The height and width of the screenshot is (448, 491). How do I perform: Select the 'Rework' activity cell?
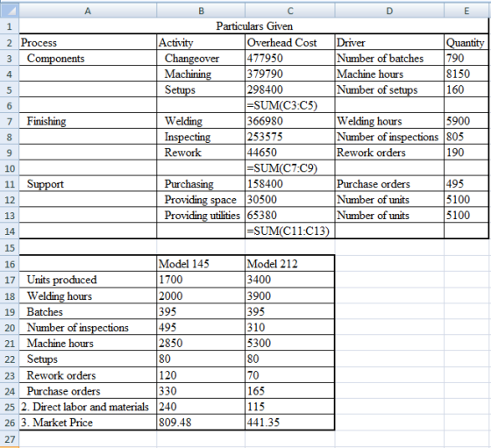tap(201, 153)
